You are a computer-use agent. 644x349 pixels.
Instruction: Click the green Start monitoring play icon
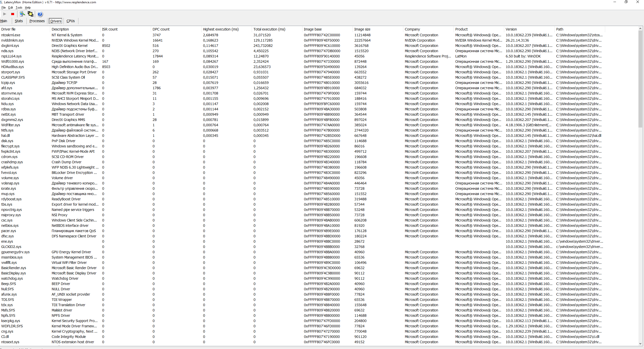[x=5, y=14]
